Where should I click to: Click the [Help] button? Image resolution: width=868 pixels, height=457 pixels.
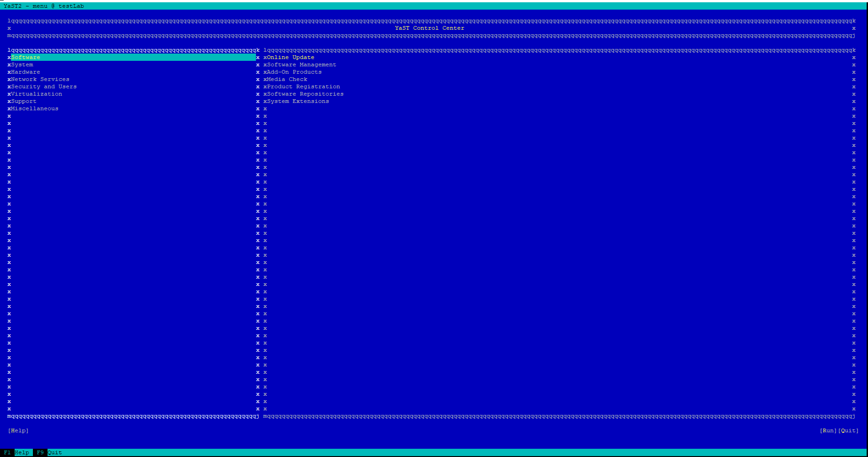(x=18, y=431)
